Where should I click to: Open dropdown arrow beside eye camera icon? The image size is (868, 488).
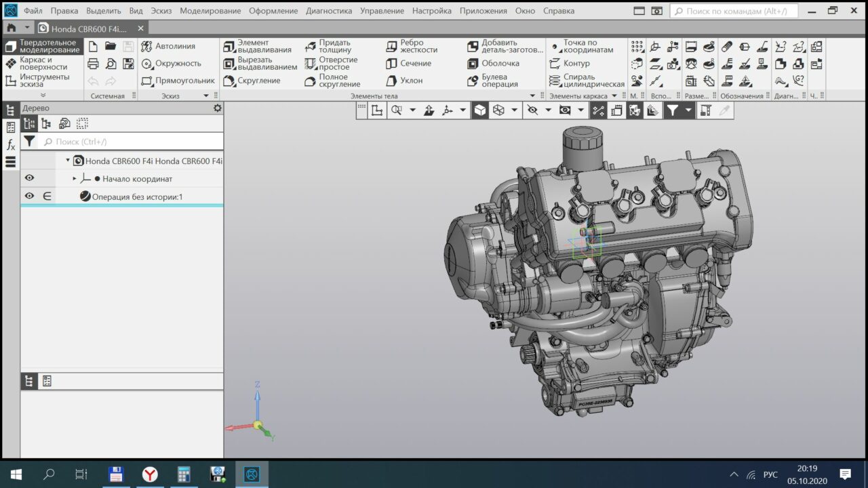(581, 110)
